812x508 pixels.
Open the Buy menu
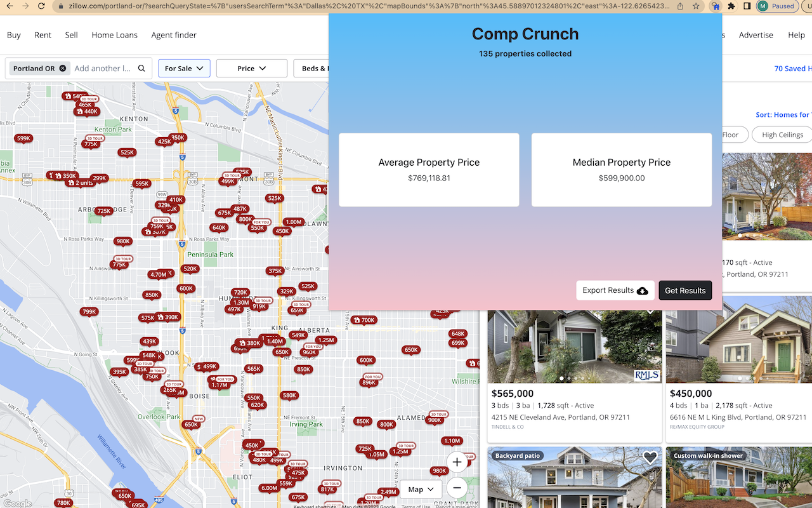(14, 35)
